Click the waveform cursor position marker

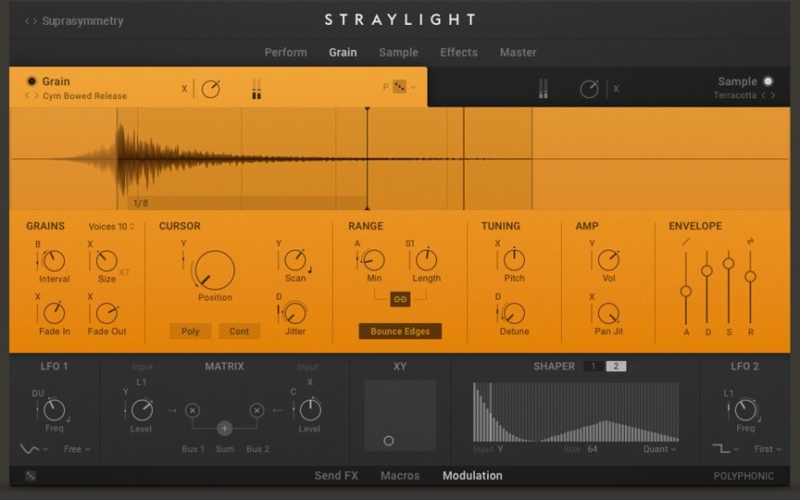367,159
